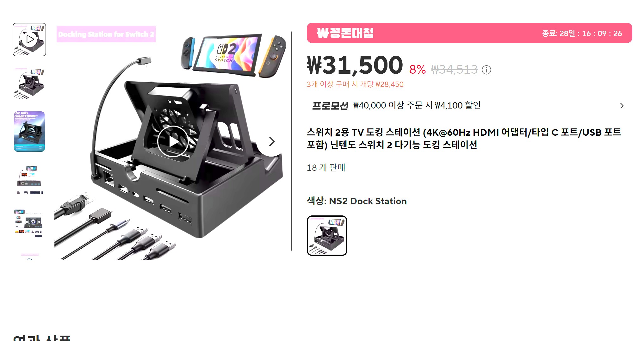The height and width of the screenshot is (341, 644).
Task: Select the video thumbnail with play icon
Action: [x=29, y=40]
